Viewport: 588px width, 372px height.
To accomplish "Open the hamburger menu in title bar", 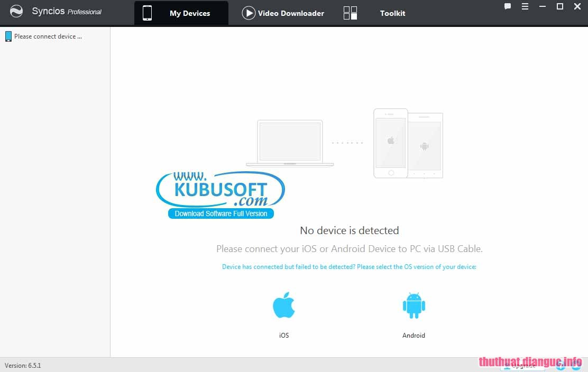I will click(x=525, y=6).
